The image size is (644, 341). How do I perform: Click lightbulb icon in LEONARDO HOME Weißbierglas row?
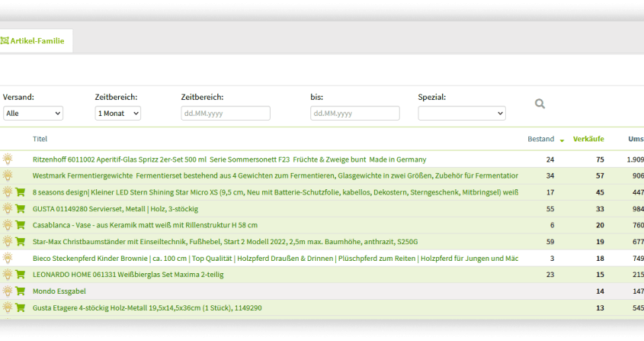8,274
